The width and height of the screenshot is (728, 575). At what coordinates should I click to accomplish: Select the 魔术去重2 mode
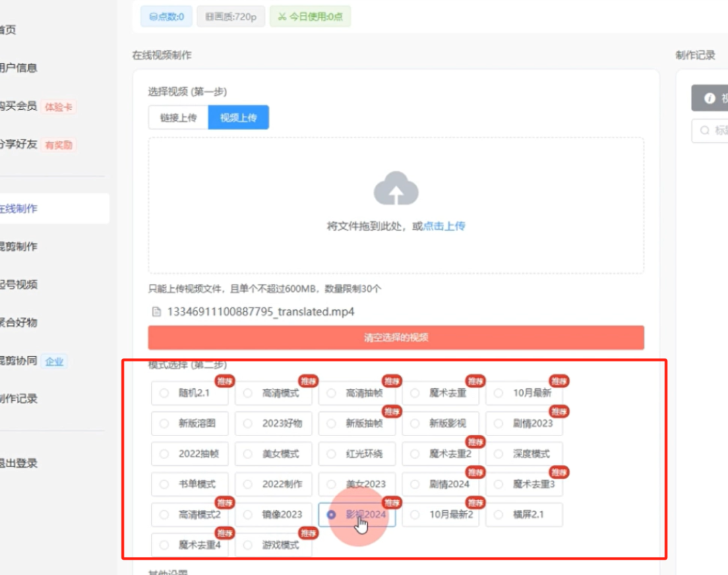pyautogui.click(x=441, y=454)
